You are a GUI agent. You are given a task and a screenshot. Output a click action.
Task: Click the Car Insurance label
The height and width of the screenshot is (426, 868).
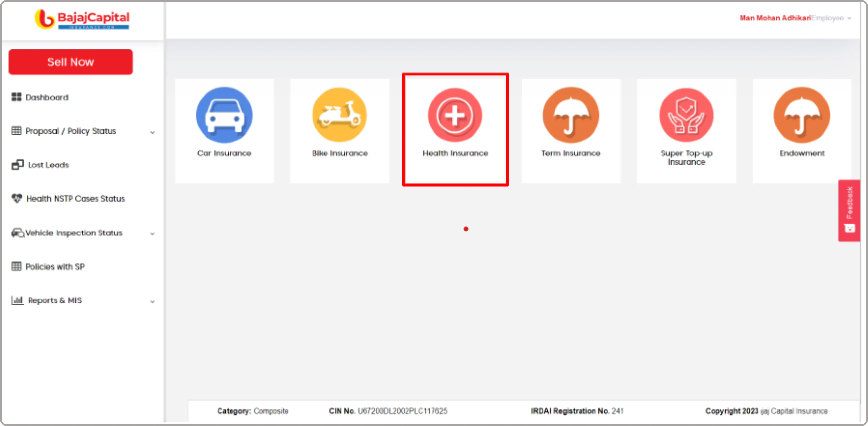(x=224, y=153)
